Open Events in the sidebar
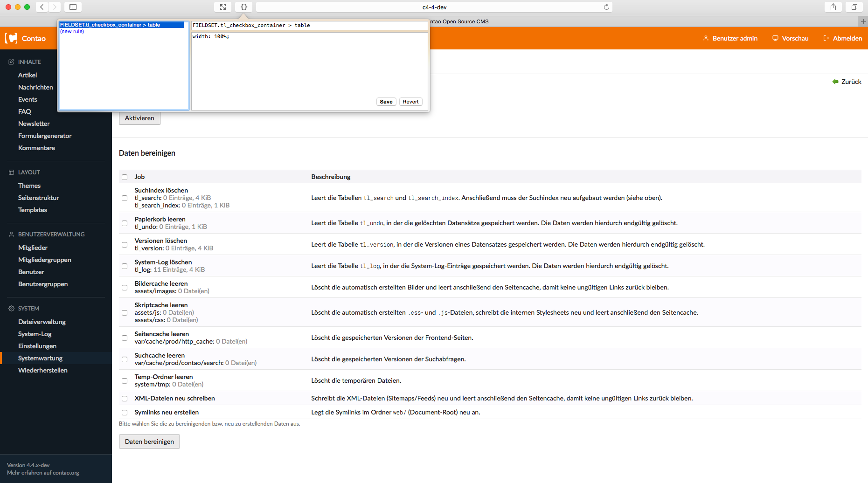The image size is (868, 483). (28, 99)
